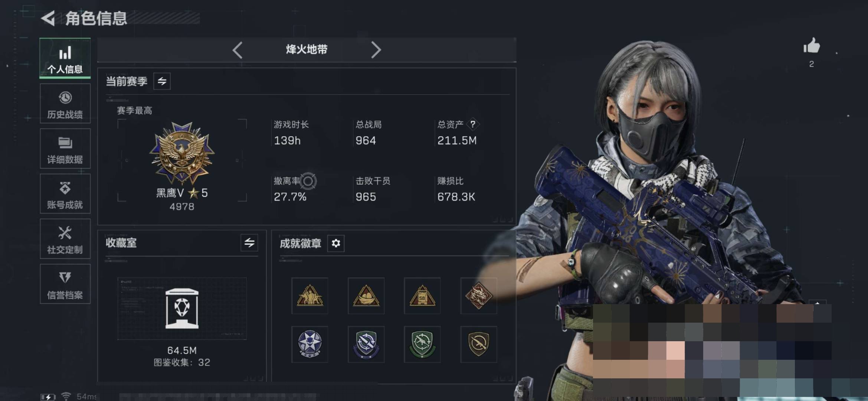Switch to previous game mode with left chevron
This screenshot has height=401, width=868.
point(238,50)
